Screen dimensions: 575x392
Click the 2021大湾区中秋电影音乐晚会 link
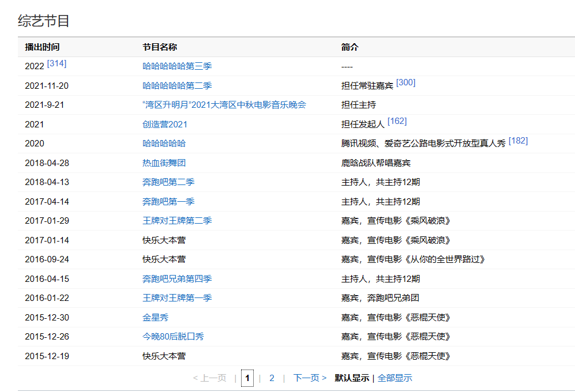coord(224,105)
